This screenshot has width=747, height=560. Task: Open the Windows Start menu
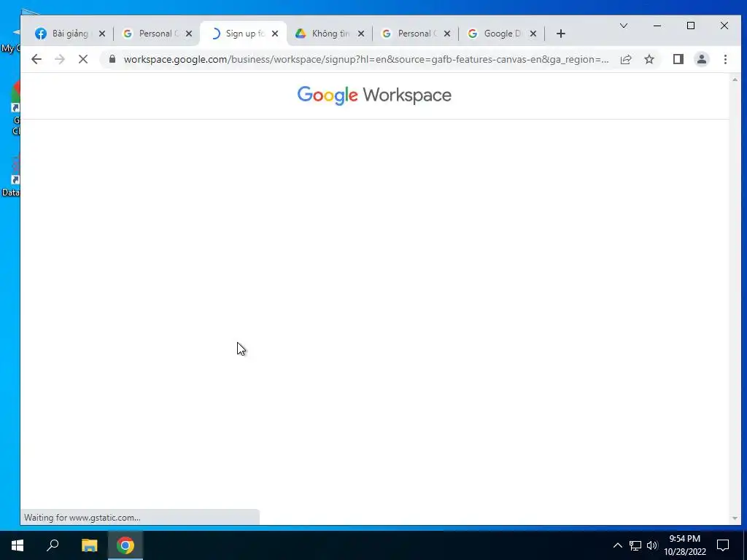click(x=18, y=545)
